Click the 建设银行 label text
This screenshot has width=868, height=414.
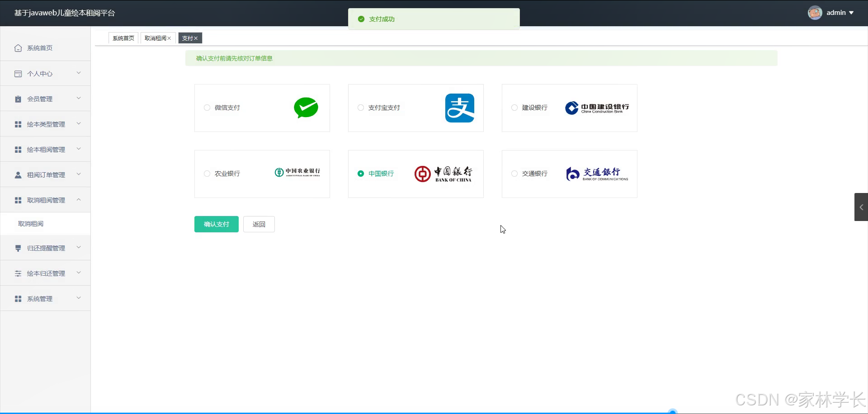[x=535, y=108]
